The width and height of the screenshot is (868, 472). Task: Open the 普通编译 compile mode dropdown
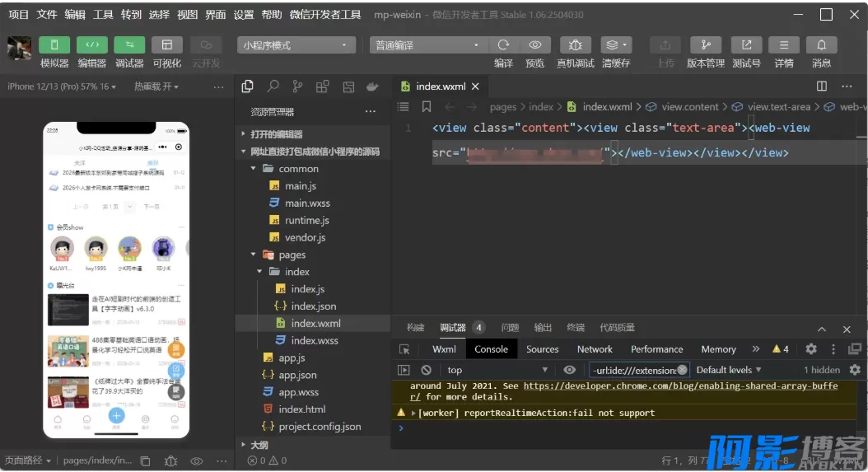[x=427, y=45]
